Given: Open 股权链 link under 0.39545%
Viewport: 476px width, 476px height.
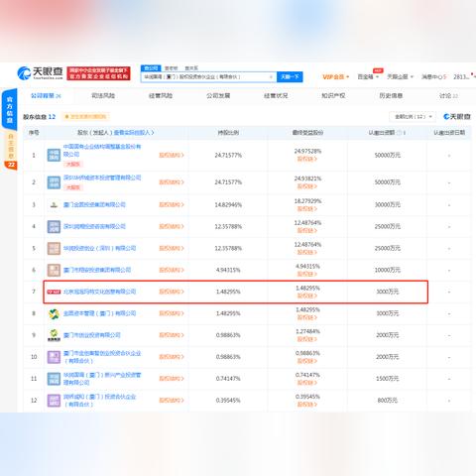Looking at the screenshot, I should click(307, 405).
